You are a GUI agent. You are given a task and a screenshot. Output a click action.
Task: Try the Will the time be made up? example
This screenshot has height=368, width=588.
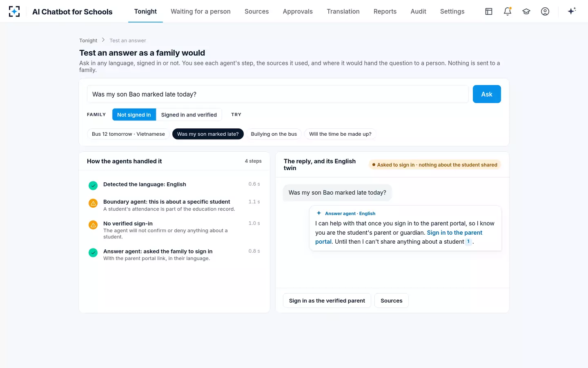click(x=340, y=134)
